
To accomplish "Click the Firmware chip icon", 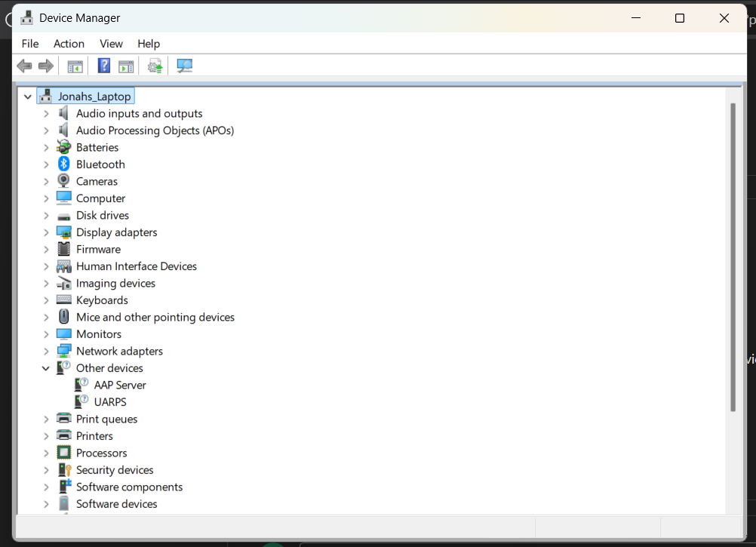I will pos(63,249).
